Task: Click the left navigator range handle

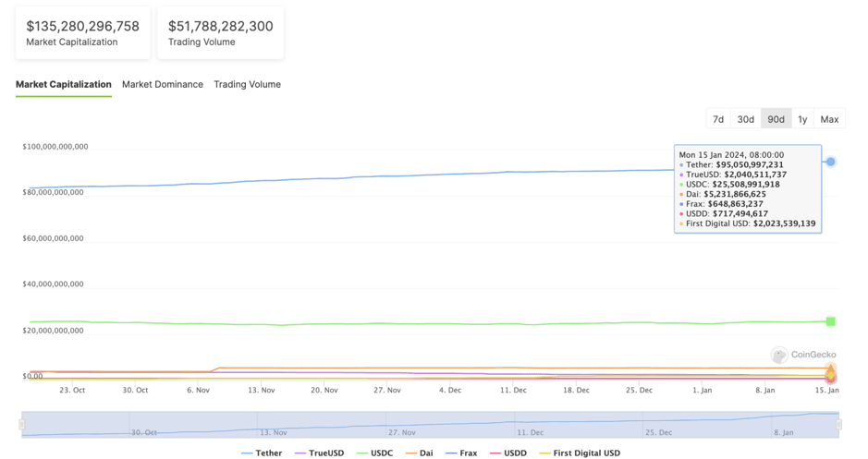Action: coord(21,425)
